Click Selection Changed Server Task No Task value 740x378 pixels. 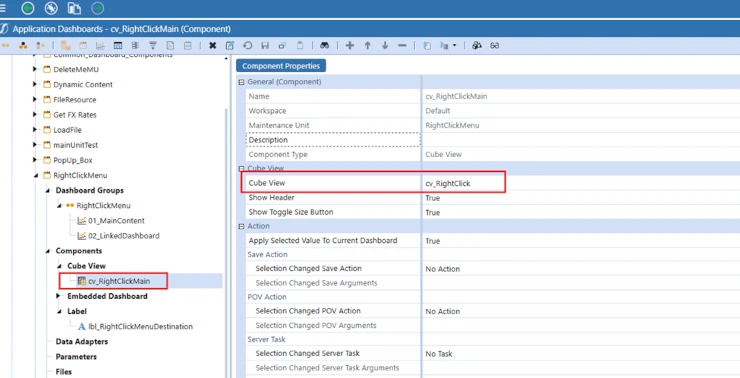click(x=438, y=353)
